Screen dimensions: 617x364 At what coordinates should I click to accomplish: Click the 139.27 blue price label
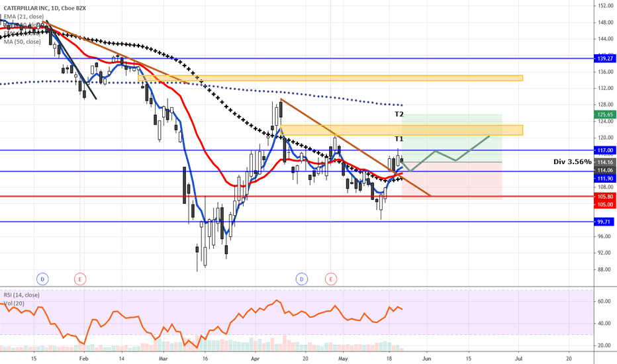[x=605, y=58]
